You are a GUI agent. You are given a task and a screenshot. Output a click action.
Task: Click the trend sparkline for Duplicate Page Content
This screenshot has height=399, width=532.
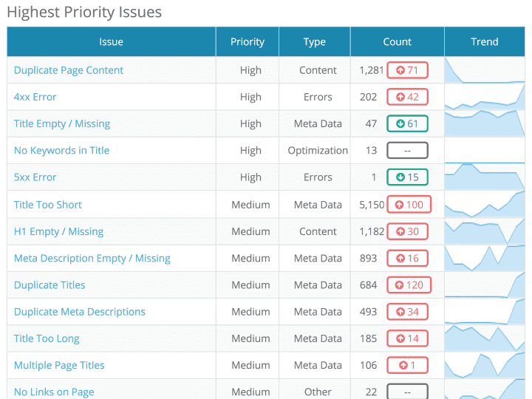pyautogui.click(x=485, y=70)
